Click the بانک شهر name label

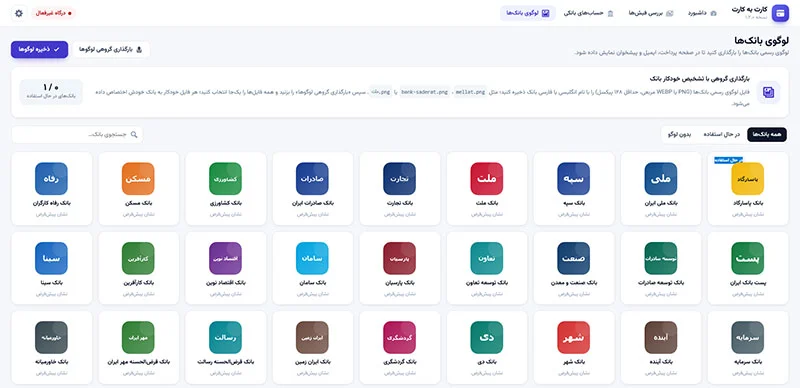(x=573, y=362)
